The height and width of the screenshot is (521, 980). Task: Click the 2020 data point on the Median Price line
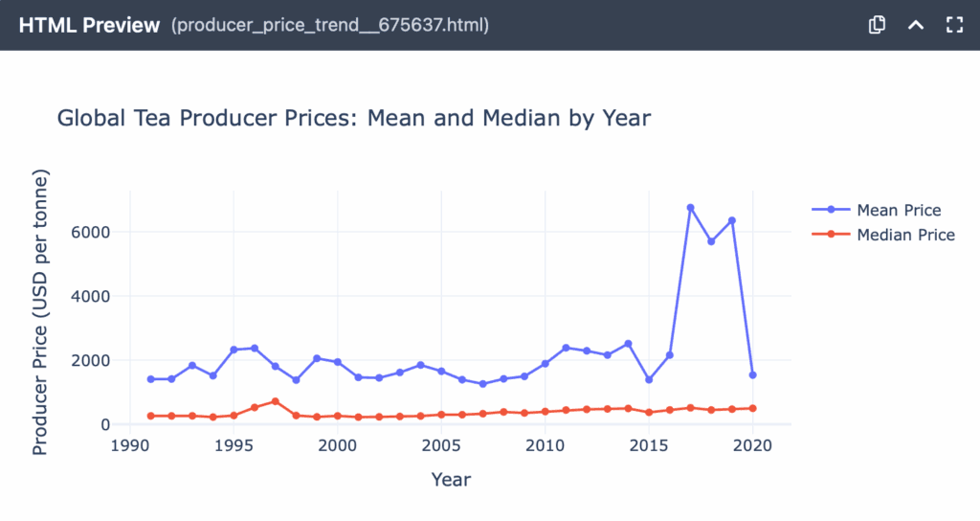[x=752, y=408]
